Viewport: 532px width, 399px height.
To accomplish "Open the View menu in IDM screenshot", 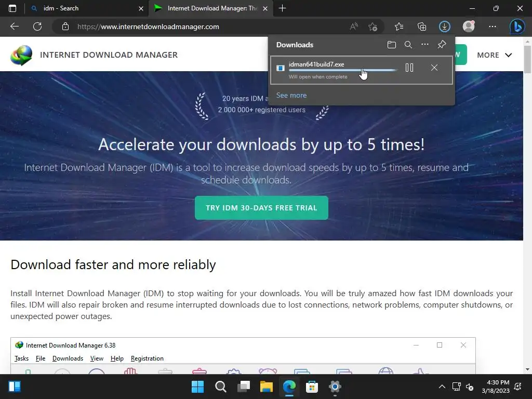I will [x=97, y=358].
